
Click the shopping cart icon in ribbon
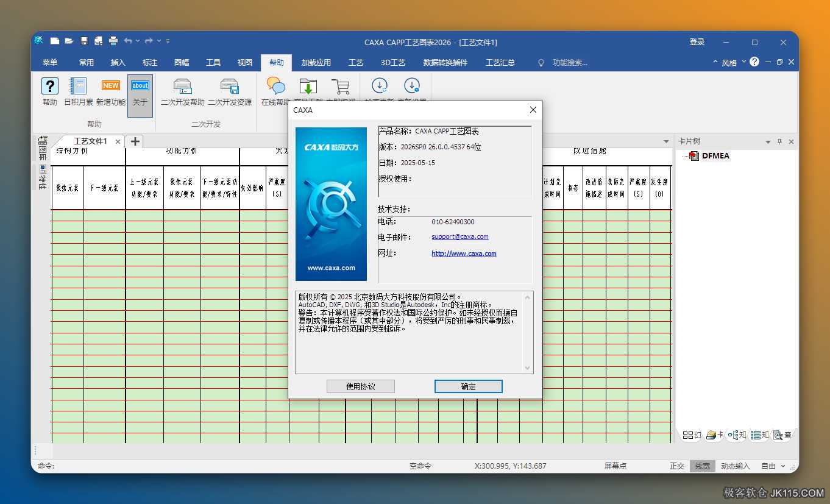point(340,87)
